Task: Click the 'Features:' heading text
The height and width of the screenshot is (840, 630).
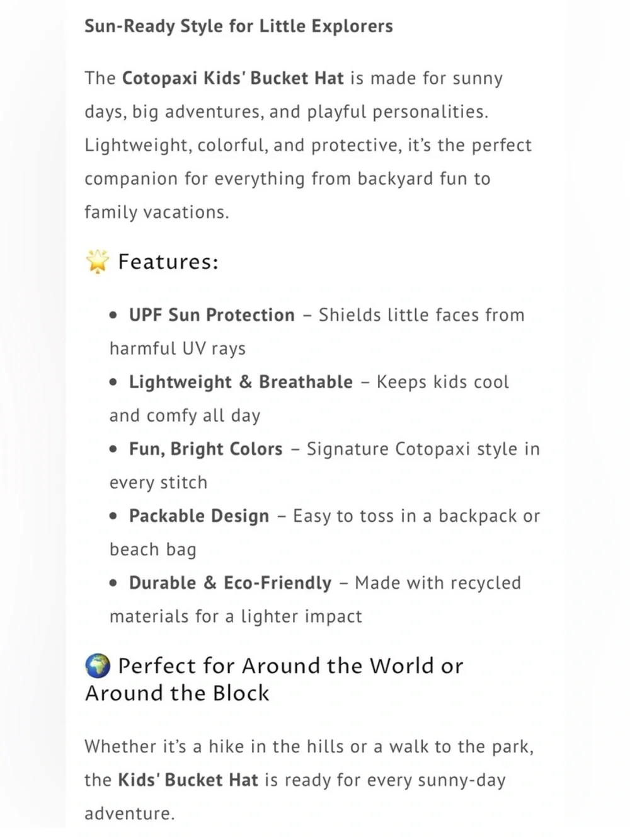Action: (x=168, y=262)
